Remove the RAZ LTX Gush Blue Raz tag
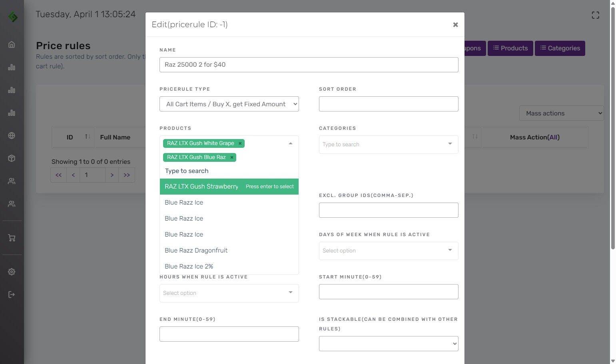This screenshot has width=616, height=364. click(231, 157)
